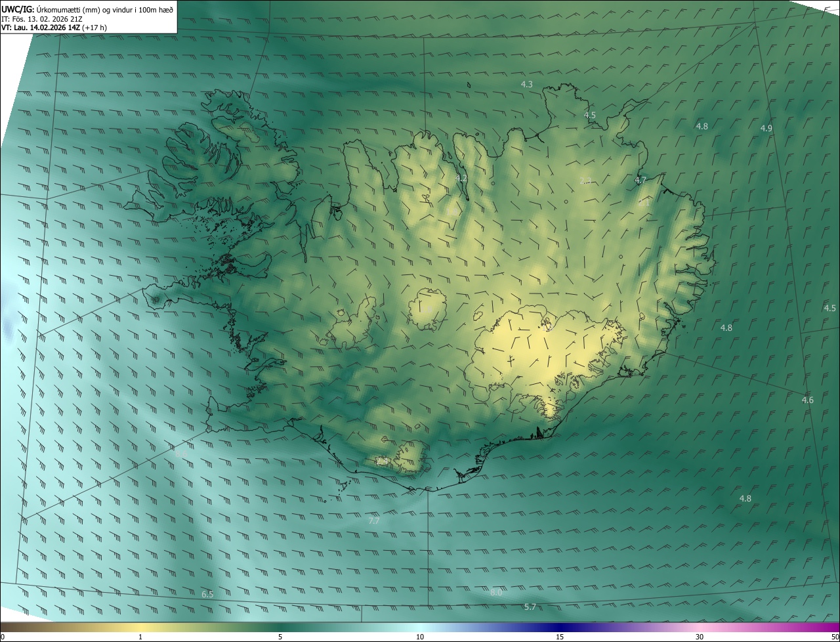Click the 'VT: Lau. 14.02.2026 14Z (+17 h)' line
840x642 pixels.
(x=54, y=28)
